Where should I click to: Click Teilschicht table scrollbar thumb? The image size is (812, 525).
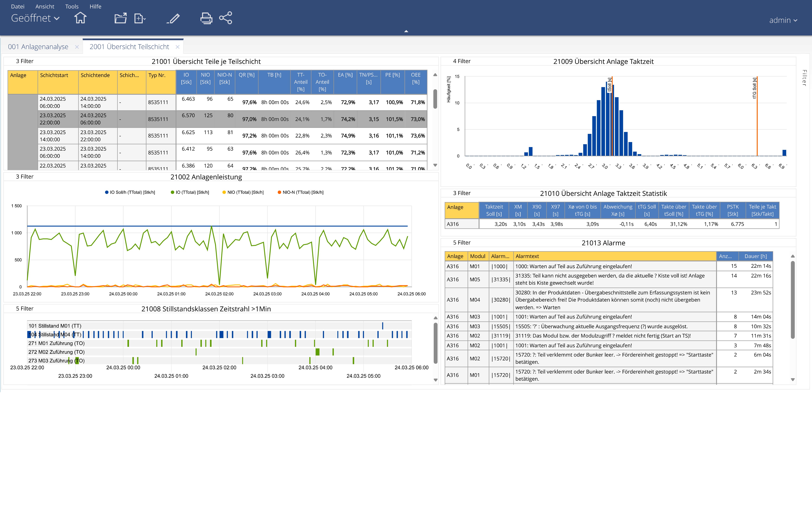pos(435,99)
